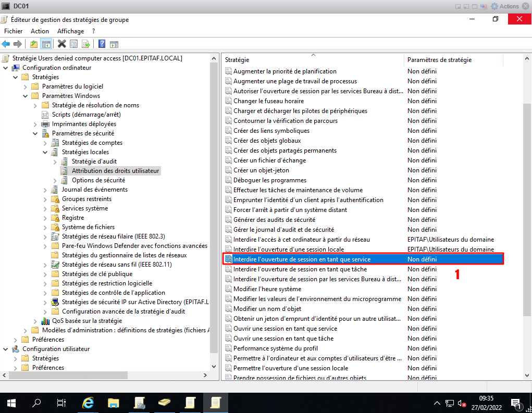The image size is (532, 413).
Task: Open the Fichier menu
Action: 13,31
